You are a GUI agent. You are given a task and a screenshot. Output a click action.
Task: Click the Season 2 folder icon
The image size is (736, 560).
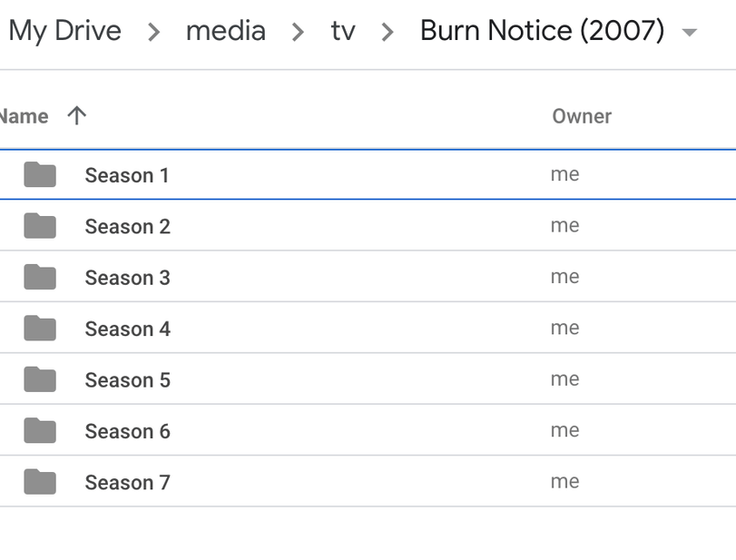40,225
